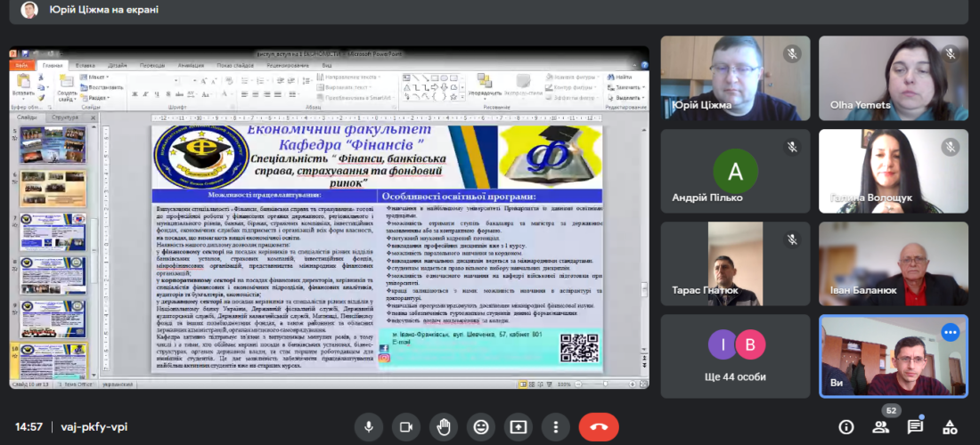Raise hand in the meeting

(443, 426)
